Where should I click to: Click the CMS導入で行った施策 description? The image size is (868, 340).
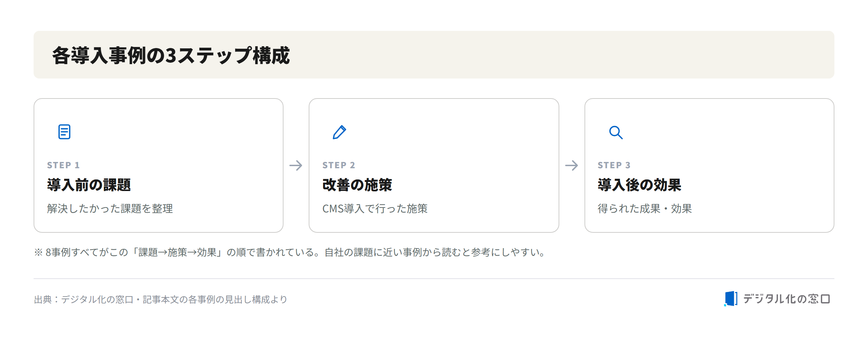pyautogui.click(x=375, y=209)
